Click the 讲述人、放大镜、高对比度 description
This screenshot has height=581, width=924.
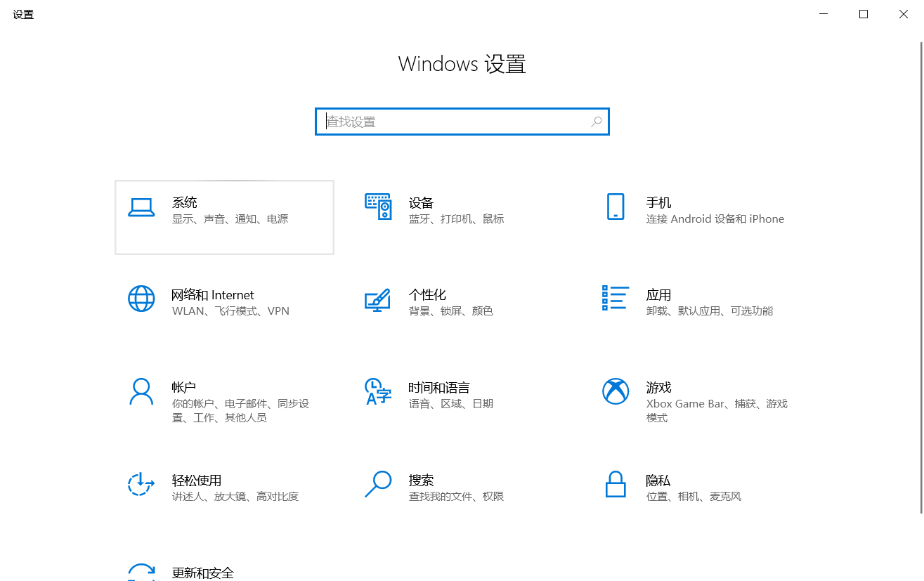[x=235, y=497]
